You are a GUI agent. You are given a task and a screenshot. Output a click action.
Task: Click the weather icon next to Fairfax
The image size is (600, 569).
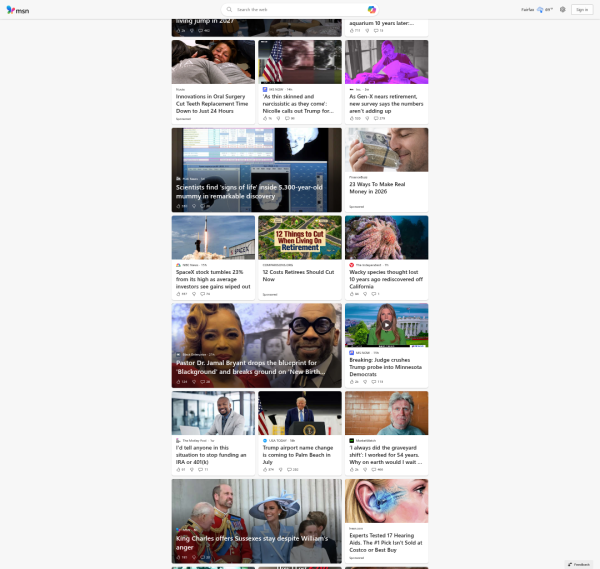(540, 10)
